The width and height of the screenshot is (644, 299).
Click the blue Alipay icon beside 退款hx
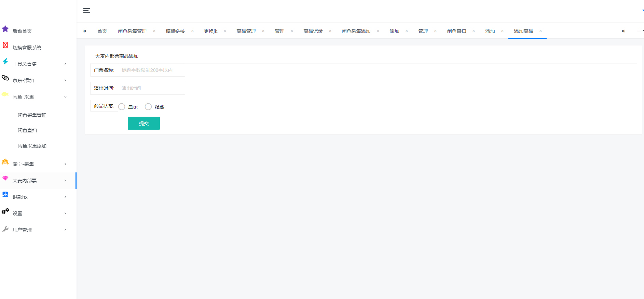pos(5,194)
